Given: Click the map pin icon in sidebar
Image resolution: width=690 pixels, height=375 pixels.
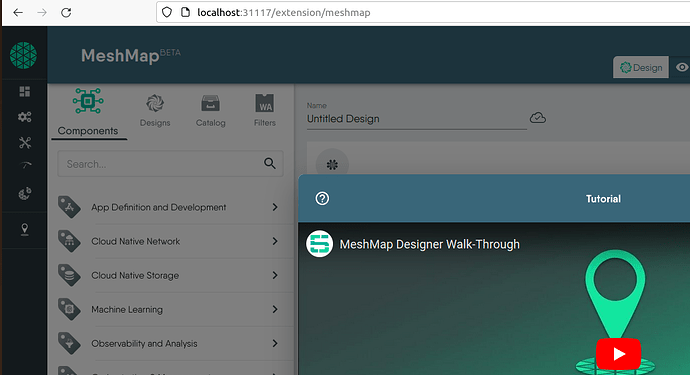Looking at the screenshot, I should point(25,229).
